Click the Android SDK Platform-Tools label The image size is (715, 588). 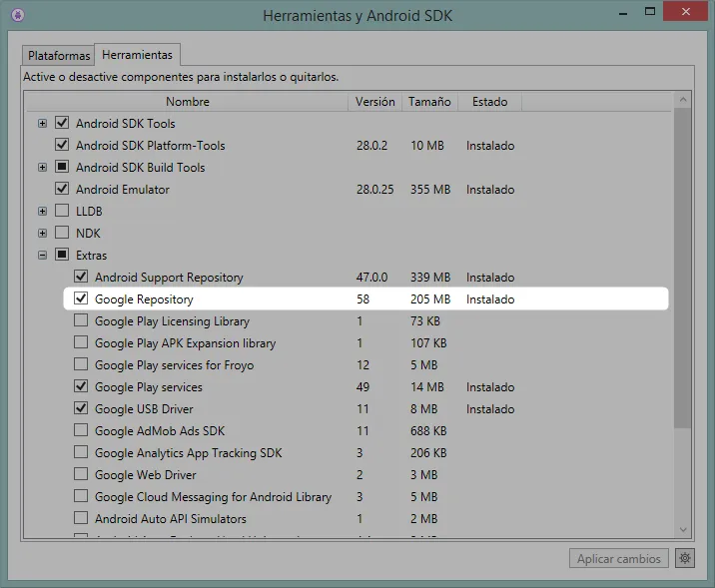[x=151, y=146]
